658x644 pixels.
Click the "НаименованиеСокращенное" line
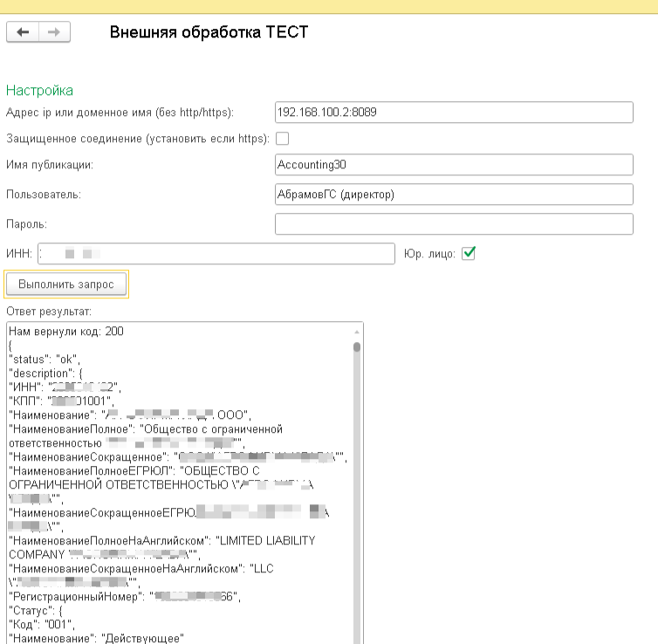tap(178, 457)
